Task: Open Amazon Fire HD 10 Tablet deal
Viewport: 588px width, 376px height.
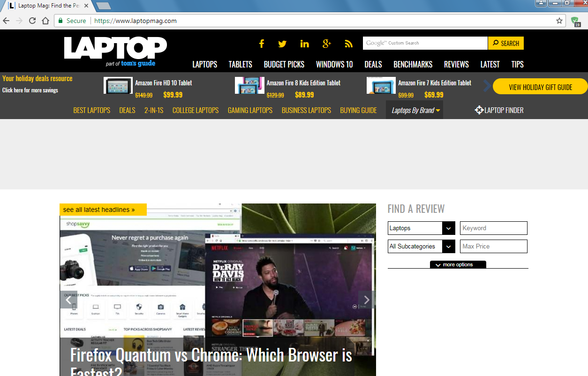Action: click(164, 83)
